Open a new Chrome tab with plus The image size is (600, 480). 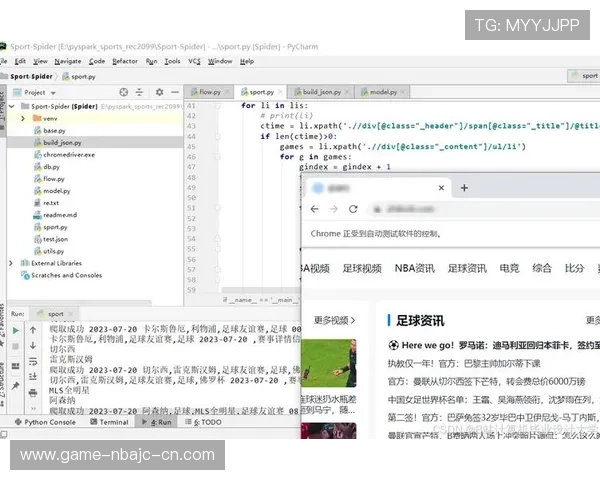[x=464, y=188]
